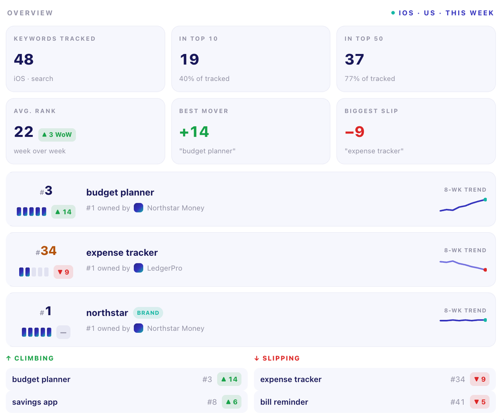504x420 pixels.
Task: Click the "40% of tracked" text
Action: point(204,79)
